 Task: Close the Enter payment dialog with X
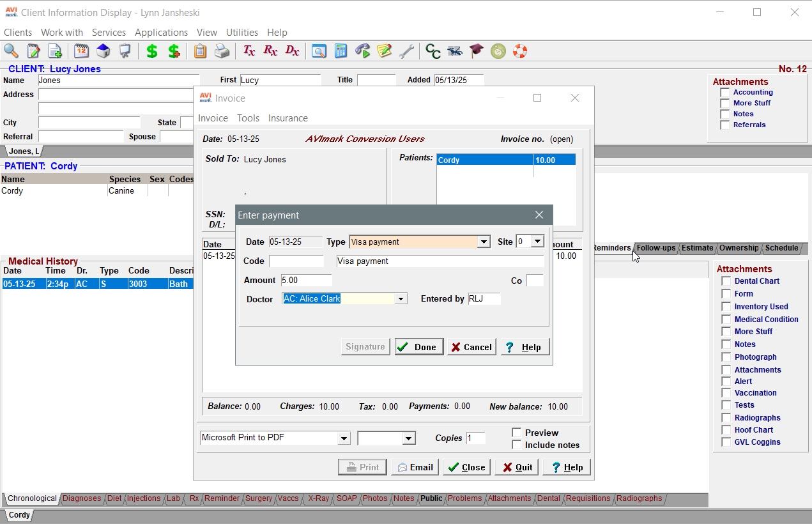coord(539,215)
